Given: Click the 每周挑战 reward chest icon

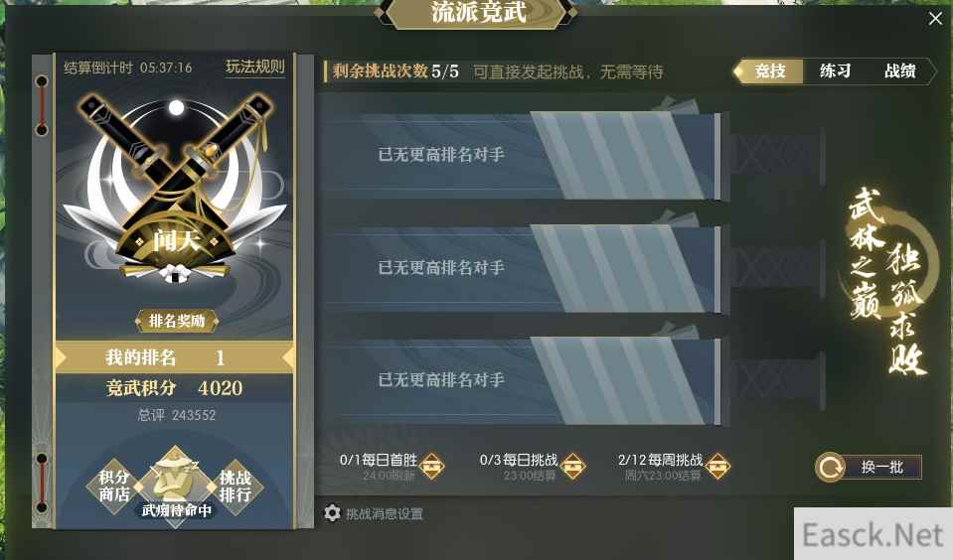Looking at the screenshot, I should click(x=717, y=467).
